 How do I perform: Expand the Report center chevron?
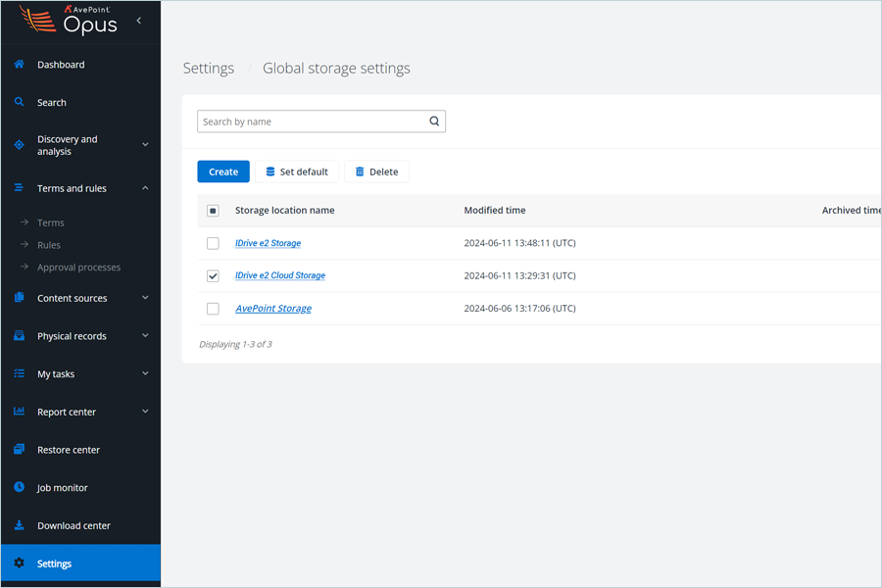pyautogui.click(x=145, y=412)
